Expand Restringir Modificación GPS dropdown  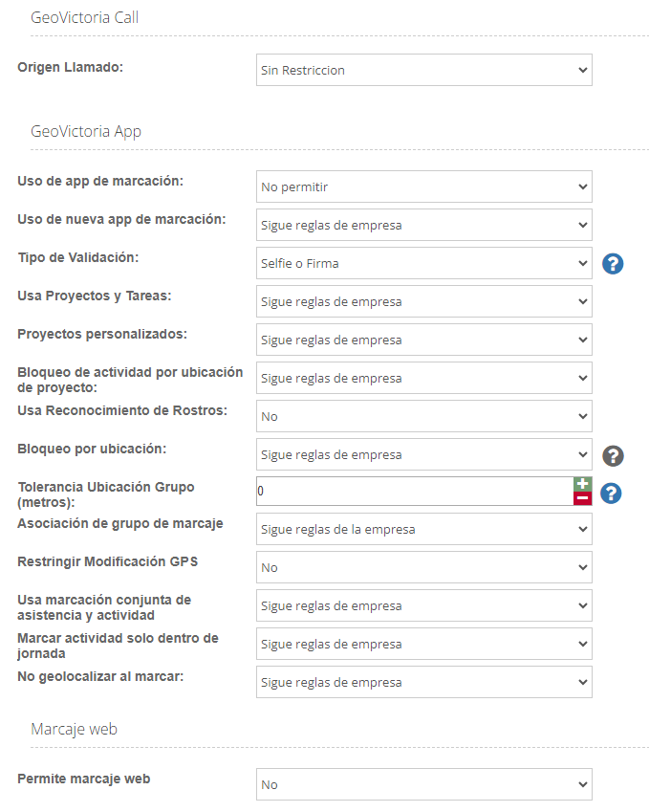423,568
